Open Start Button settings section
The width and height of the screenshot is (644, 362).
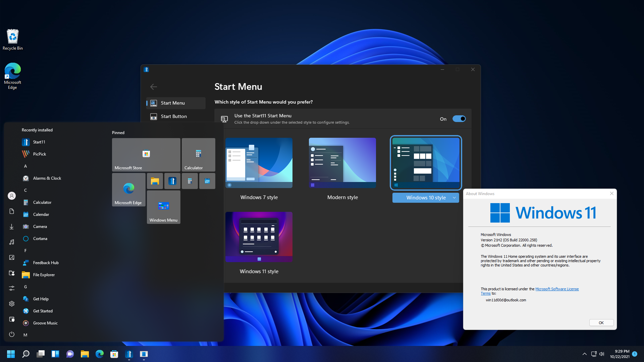click(174, 116)
